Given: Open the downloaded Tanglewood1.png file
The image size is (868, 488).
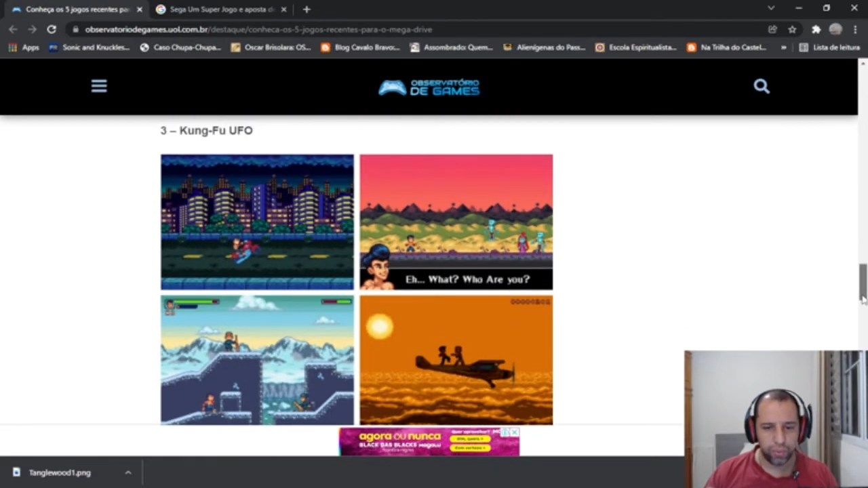Looking at the screenshot, I should pos(59,472).
